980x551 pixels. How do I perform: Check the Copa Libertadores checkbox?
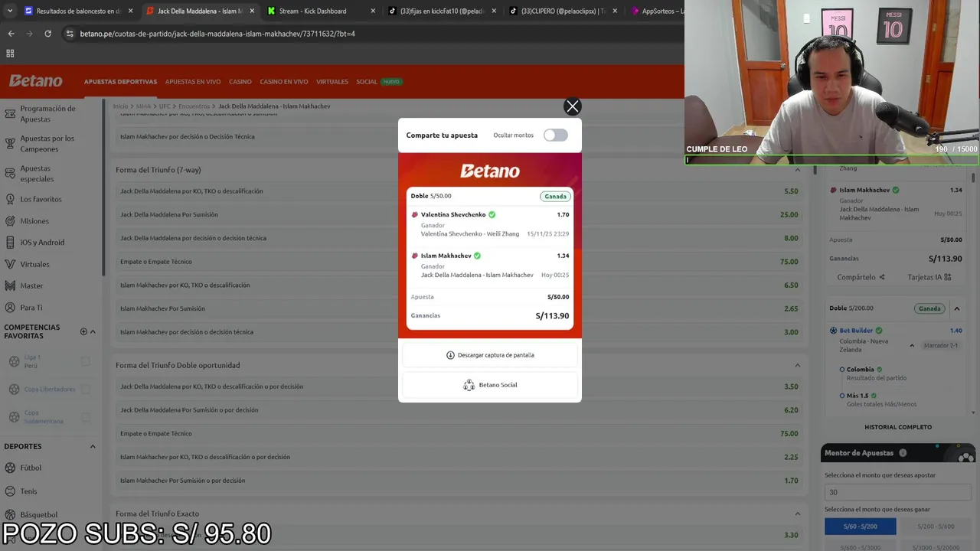86,390
